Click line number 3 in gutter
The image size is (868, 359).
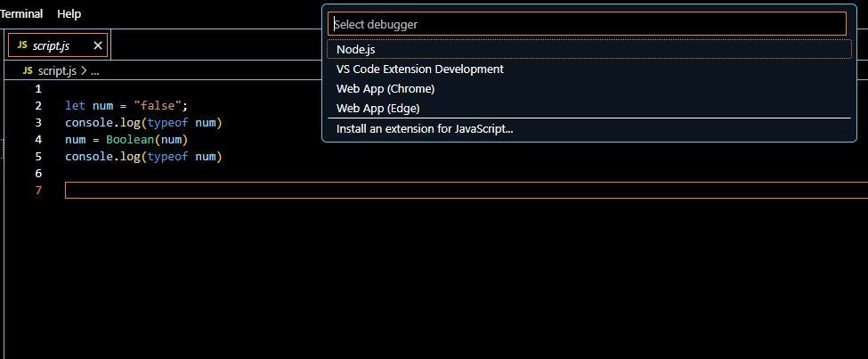(x=38, y=122)
